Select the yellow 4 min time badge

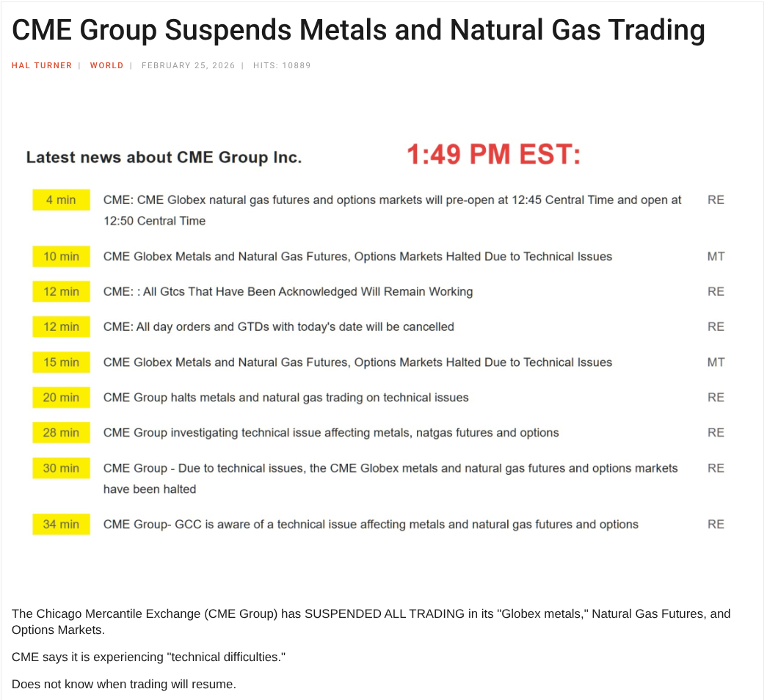click(61, 200)
